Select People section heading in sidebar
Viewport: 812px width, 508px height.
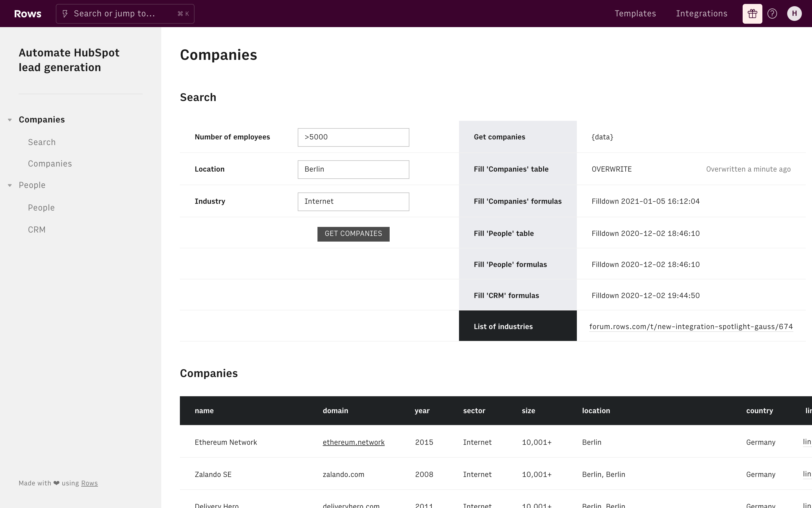pos(32,185)
